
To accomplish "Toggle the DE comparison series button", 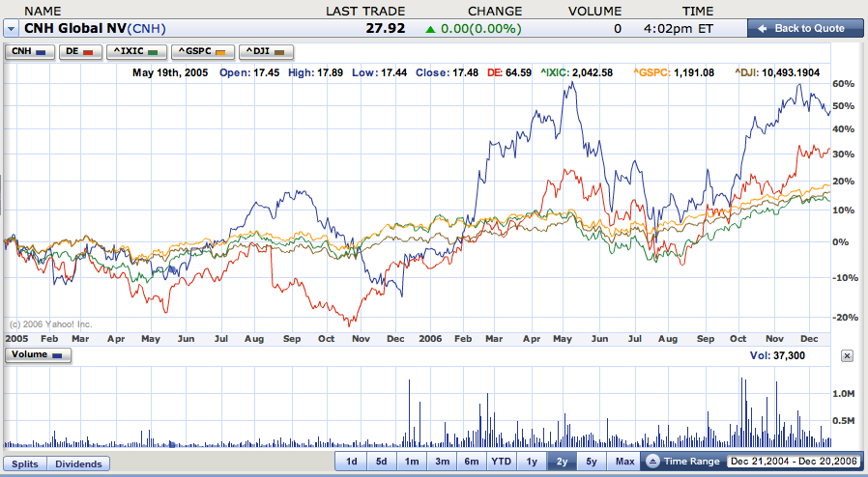I will point(81,51).
